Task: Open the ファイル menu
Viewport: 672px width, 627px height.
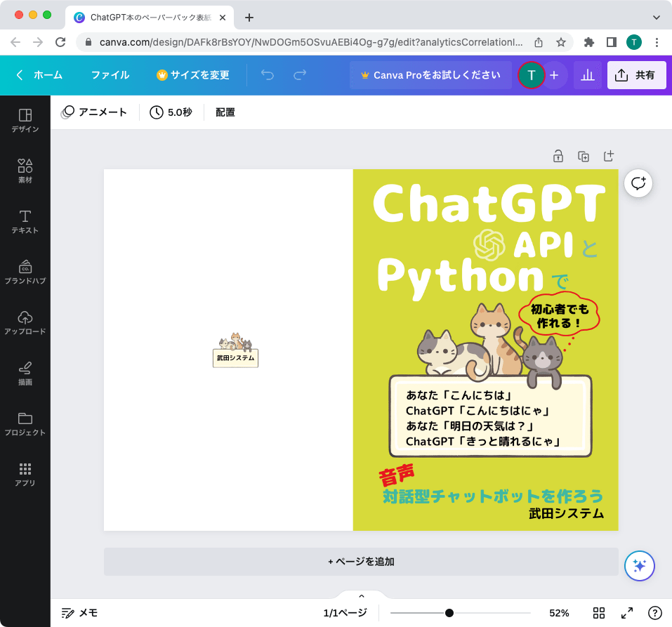Action: [x=110, y=75]
